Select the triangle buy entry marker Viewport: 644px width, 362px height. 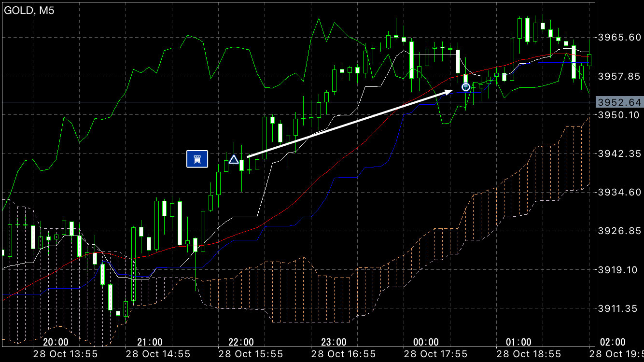point(234,159)
